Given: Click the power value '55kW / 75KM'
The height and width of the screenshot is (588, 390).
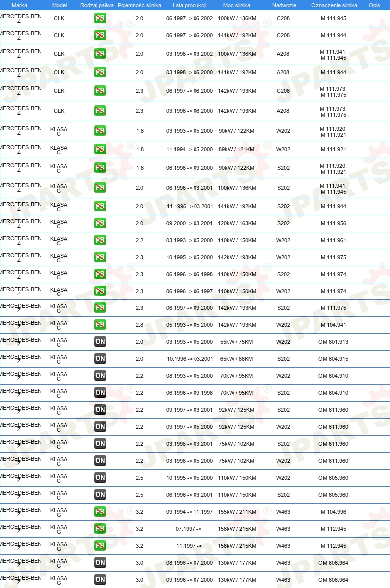Looking at the screenshot, I should (237, 342).
